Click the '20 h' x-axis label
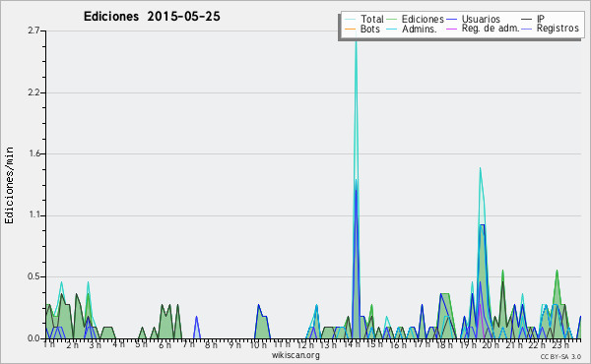Image resolution: width=591 pixels, height=364 pixels. (x=492, y=344)
